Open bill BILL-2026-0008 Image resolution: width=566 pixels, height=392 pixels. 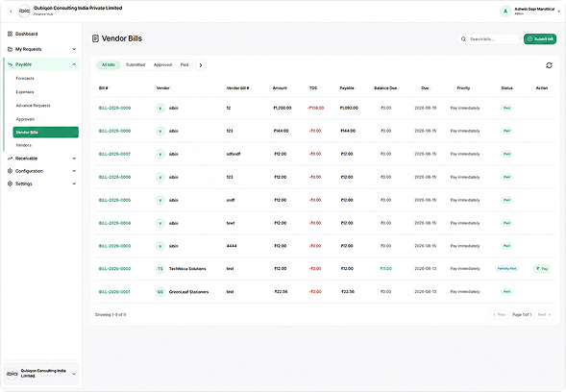[x=114, y=131]
